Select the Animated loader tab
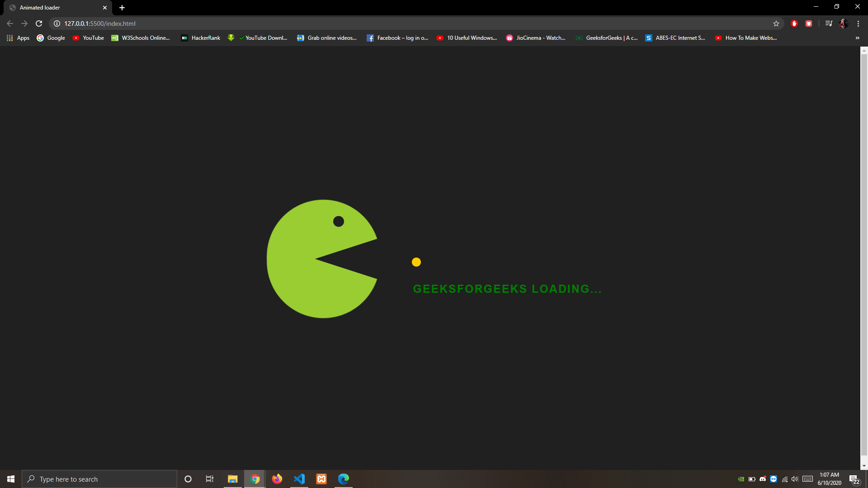 click(x=50, y=8)
